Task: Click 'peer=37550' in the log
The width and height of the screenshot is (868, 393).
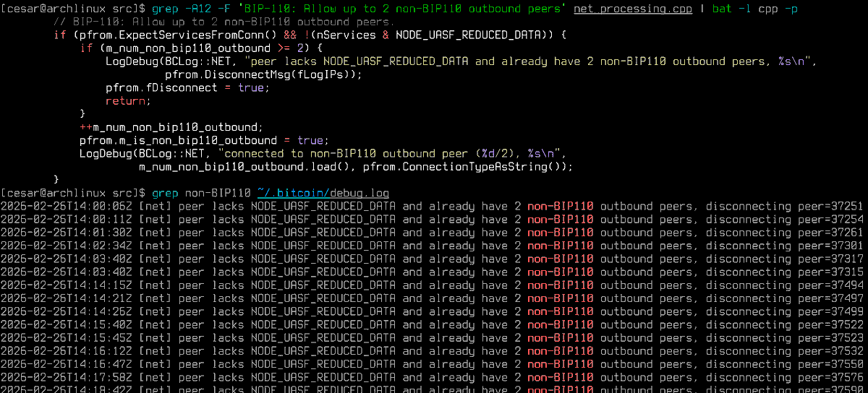Action: 830,364
